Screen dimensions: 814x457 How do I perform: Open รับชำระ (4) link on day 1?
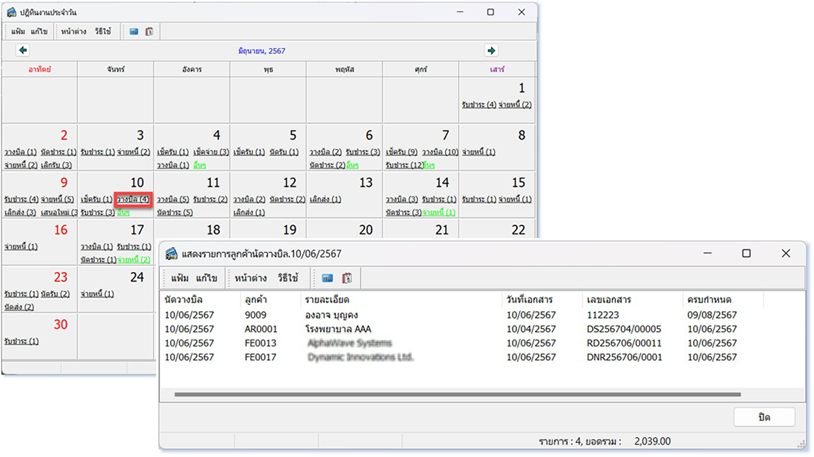tap(479, 104)
